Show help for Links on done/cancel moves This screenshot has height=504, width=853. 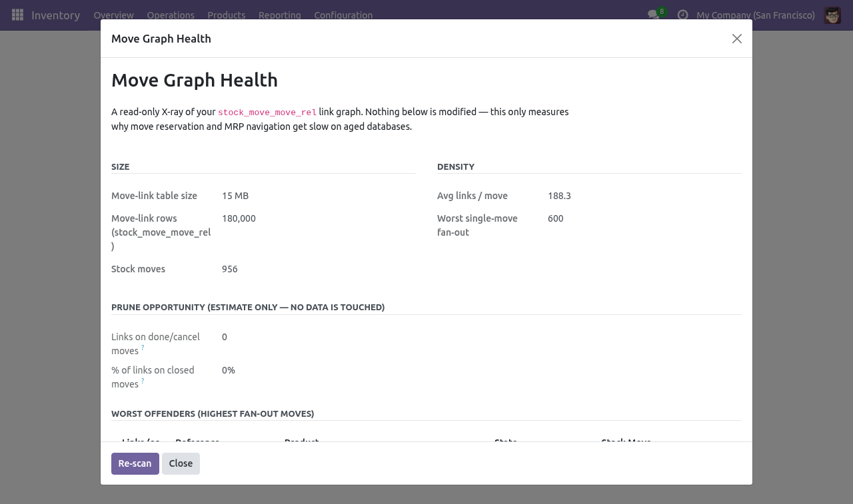[x=143, y=348]
